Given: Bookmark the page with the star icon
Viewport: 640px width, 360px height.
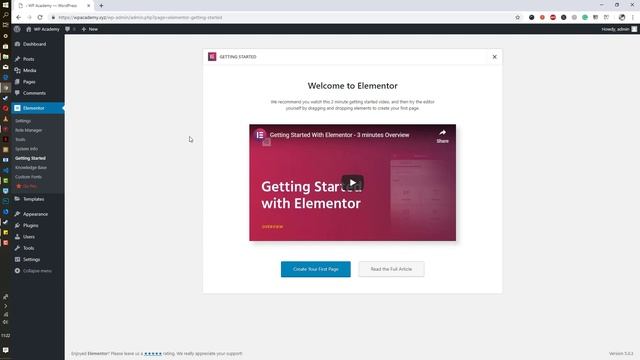Looking at the screenshot, I should point(518,18).
